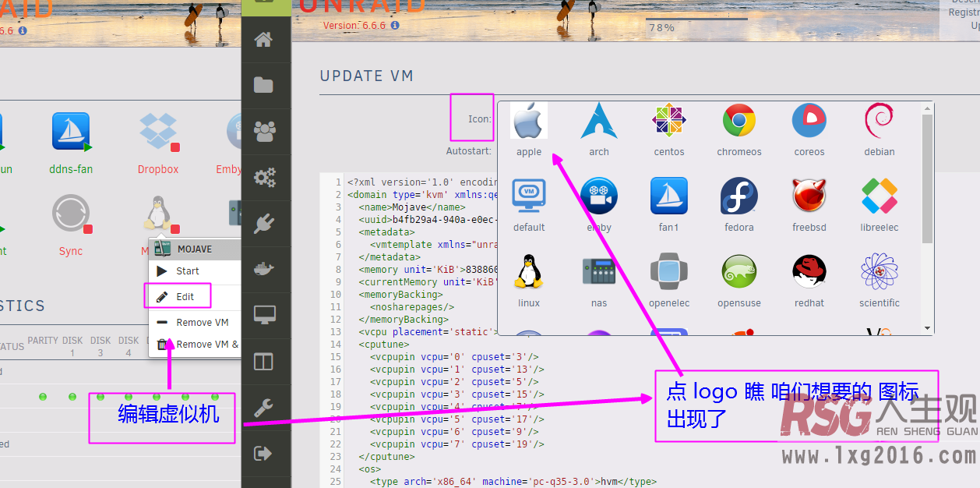This screenshot has width=980, height=488.
Task: Click the icon picker scrollbar thumb
Action: (927, 179)
